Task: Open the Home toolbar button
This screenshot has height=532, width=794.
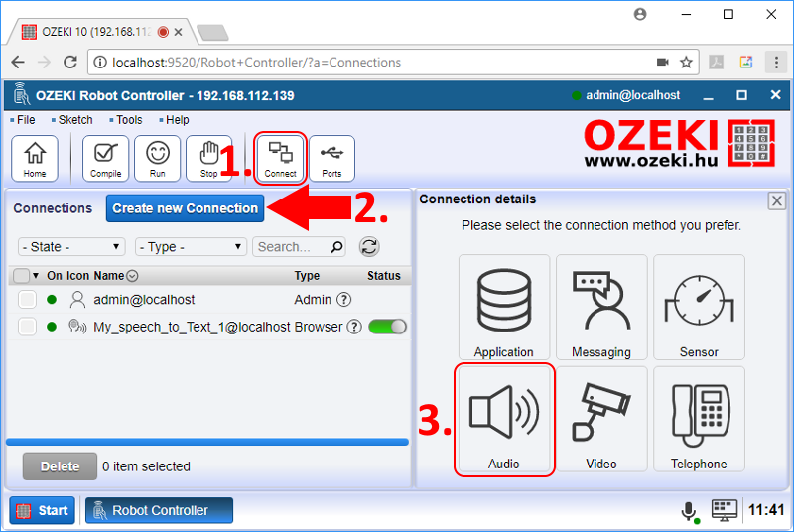Action: pyautogui.click(x=35, y=158)
